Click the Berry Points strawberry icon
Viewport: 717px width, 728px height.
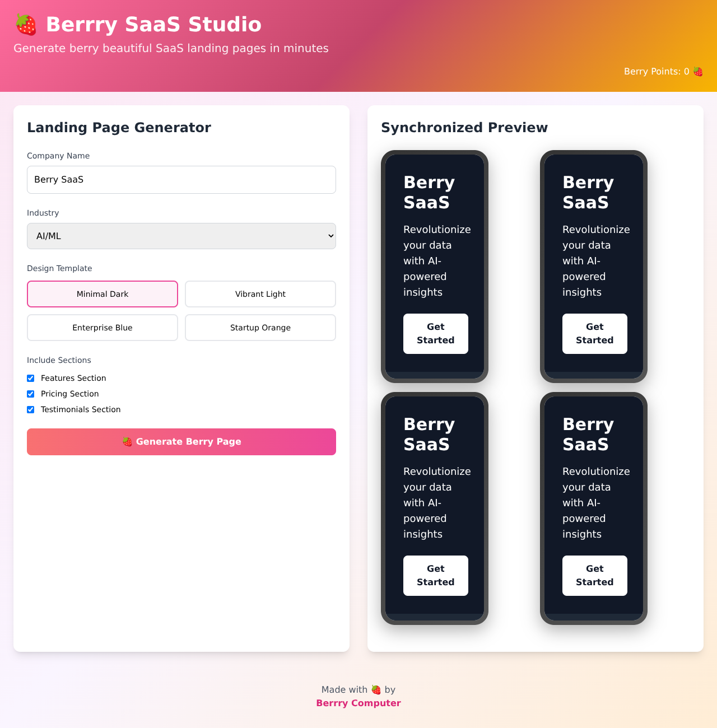point(697,71)
